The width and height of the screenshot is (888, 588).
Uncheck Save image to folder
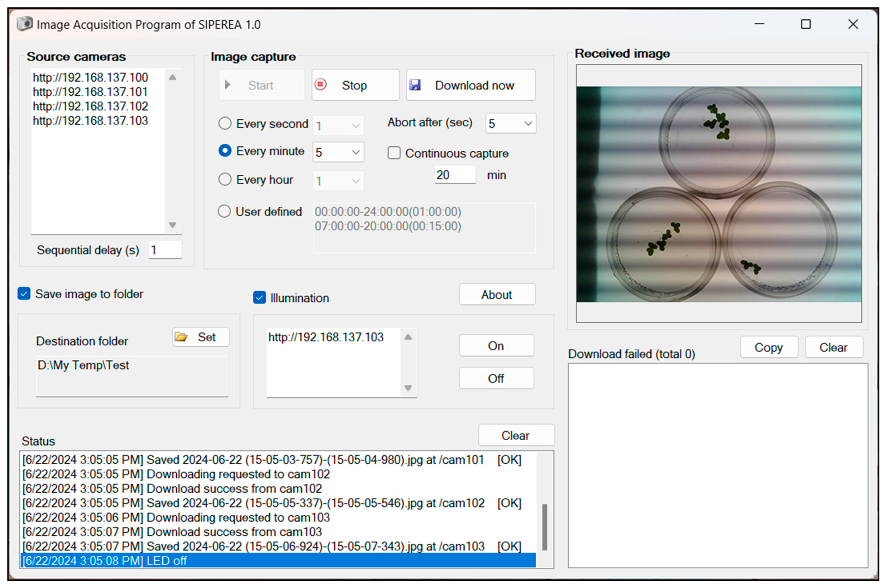(x=24, y=294)
